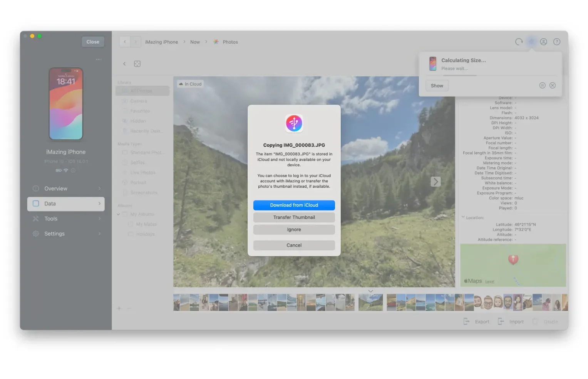The height and width of the screenshot is (379, 588).
Task: Pause the Calculating Size operation
Action: (542, 85)
